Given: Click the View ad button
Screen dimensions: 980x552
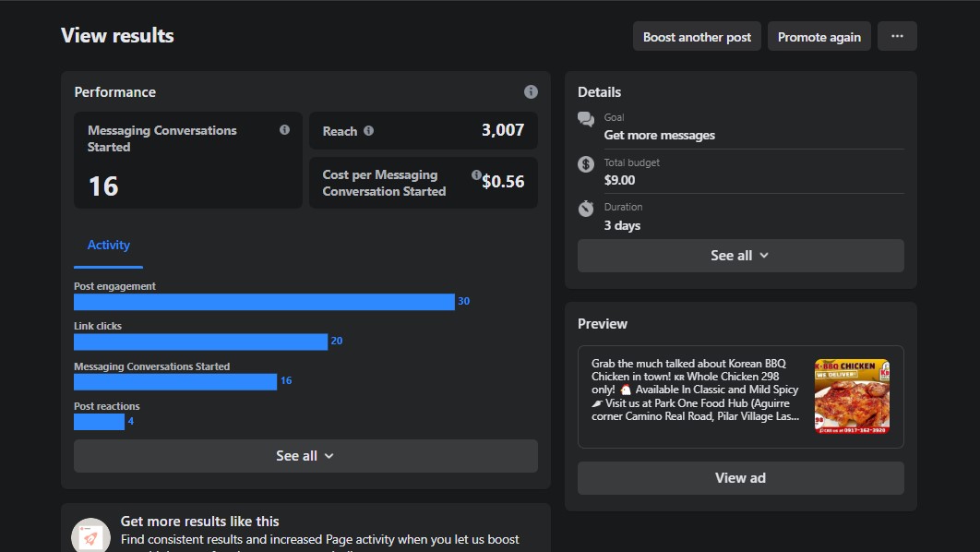Looking at the screenshot, I should pos(740,478).
